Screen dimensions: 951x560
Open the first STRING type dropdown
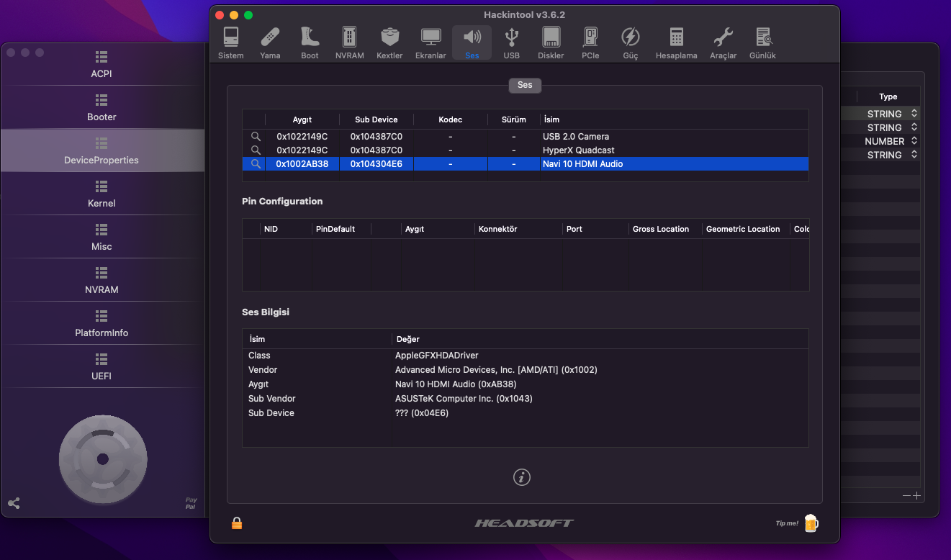pos(914,114)
